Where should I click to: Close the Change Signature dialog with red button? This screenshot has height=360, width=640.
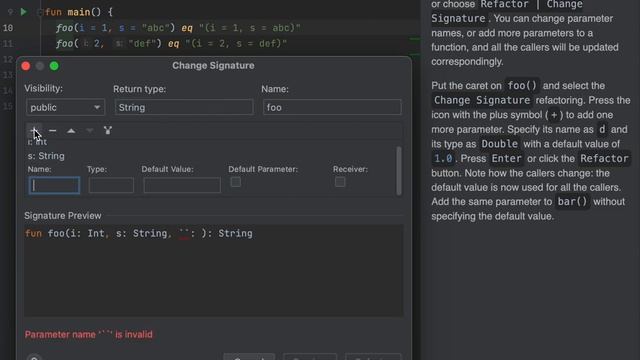[x=26, y=66]
